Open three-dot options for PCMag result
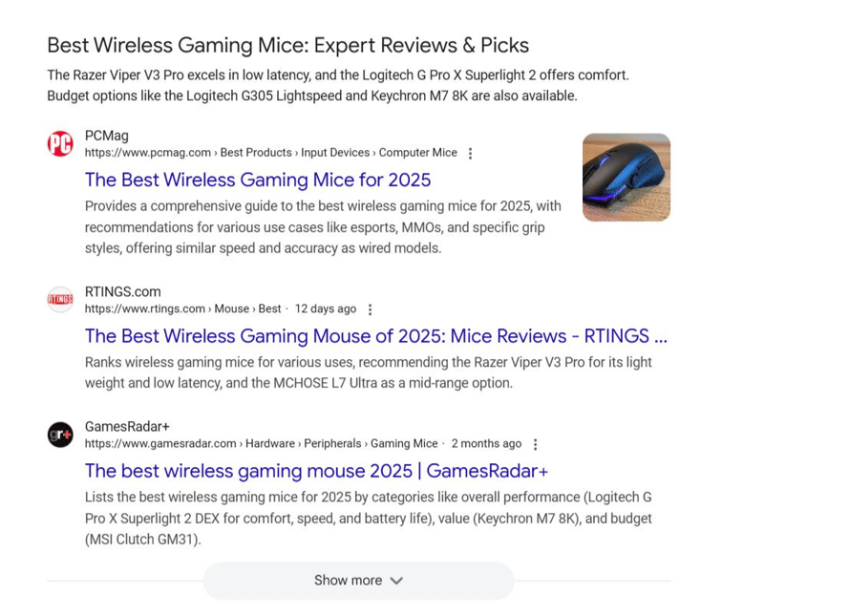The height and width of the screenshot is (616, 849). [470, 153]
